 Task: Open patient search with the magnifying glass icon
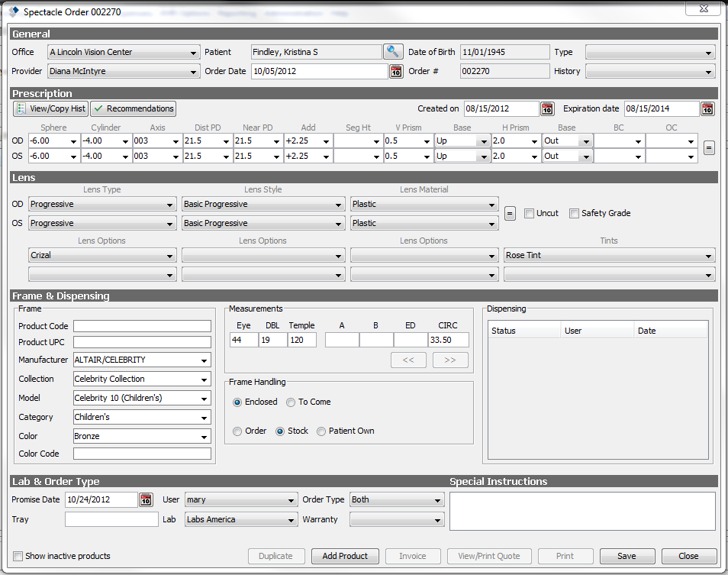click(x=394, y=52)
